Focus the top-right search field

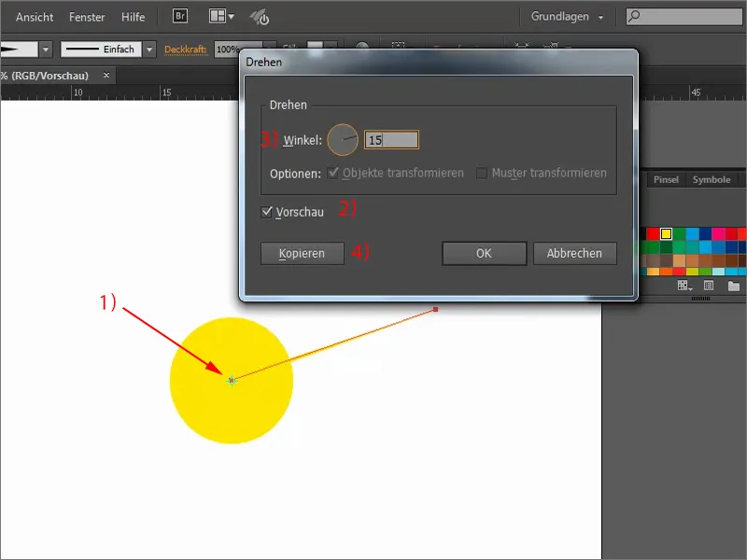684,17
